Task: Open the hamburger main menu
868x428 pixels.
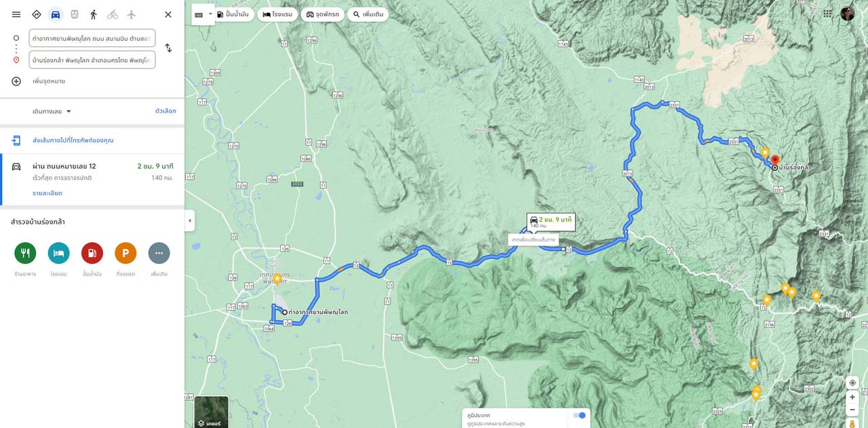Action: [16, 14]
